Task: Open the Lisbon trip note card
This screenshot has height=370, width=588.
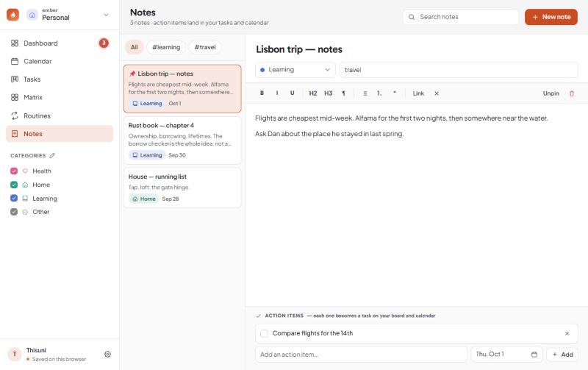Action: pyautogui.click(x=182, y=88)
